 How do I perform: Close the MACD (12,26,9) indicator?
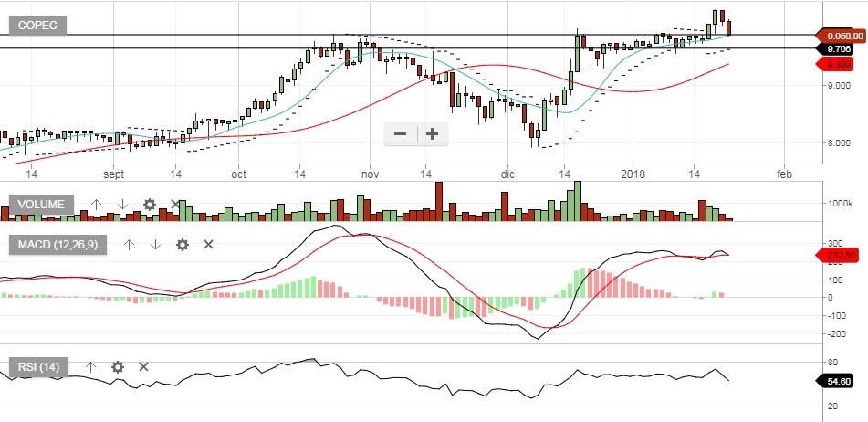pyautogui.click(x=208, y=244)
